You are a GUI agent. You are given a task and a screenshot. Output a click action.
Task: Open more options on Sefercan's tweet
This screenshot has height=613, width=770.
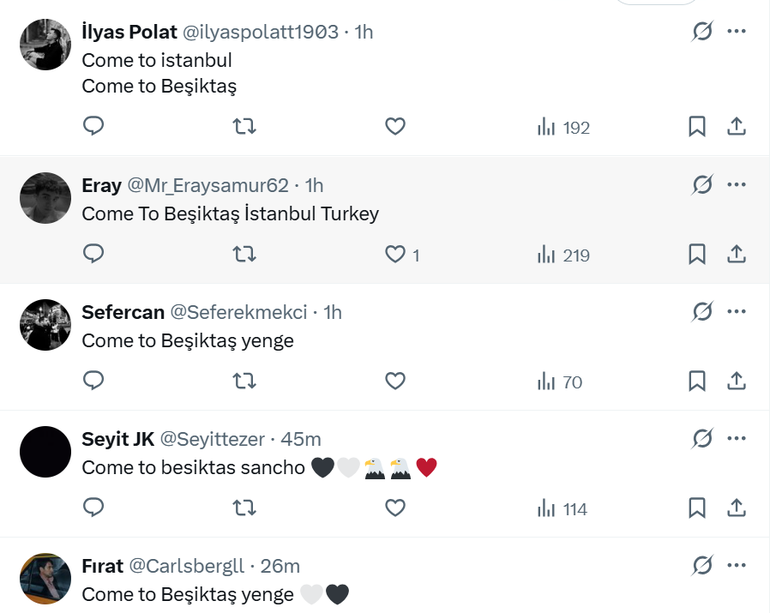pos(737,312)
